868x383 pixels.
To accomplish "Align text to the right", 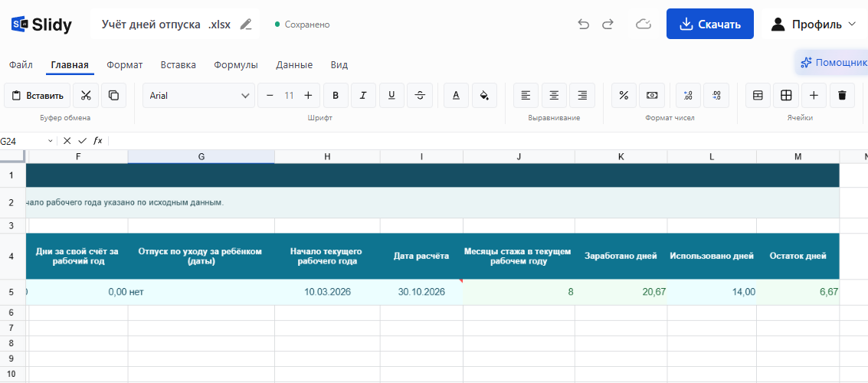I will (582, 95).
